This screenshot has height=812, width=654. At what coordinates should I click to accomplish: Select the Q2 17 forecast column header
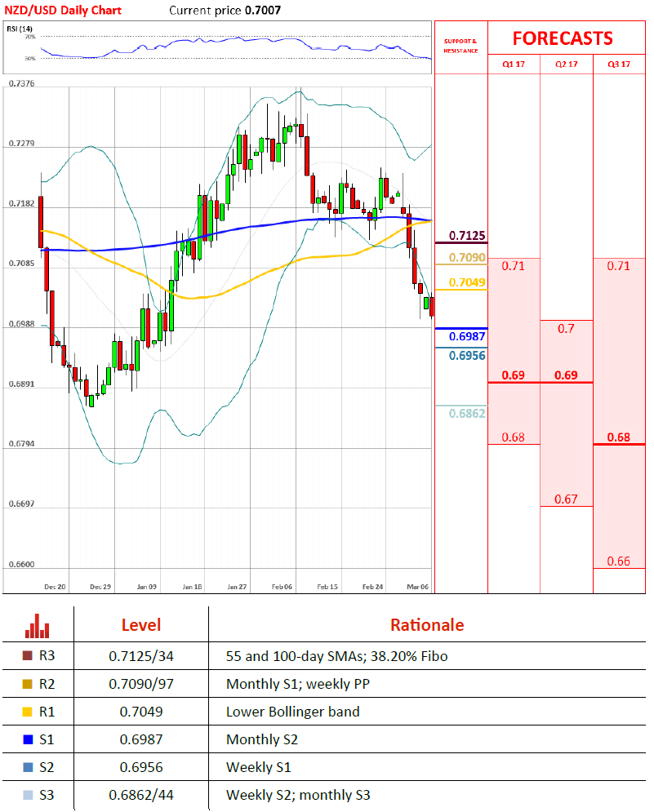click(567, 64)
